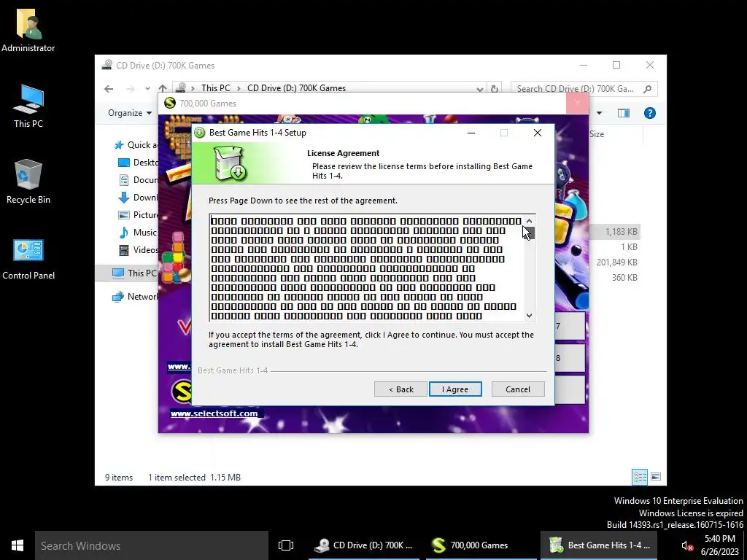The height and width of the screenshot is (560, 747).
Task: Click the muted volume tray icon
Action: [686, 545]
